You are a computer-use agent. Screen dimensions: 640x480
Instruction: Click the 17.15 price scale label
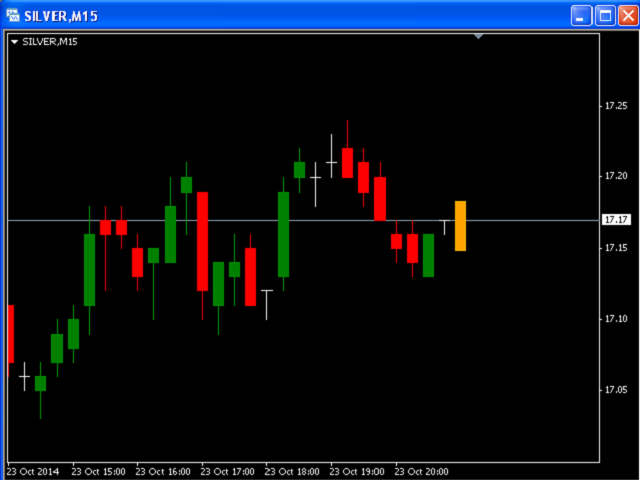(x=616, y=248)
